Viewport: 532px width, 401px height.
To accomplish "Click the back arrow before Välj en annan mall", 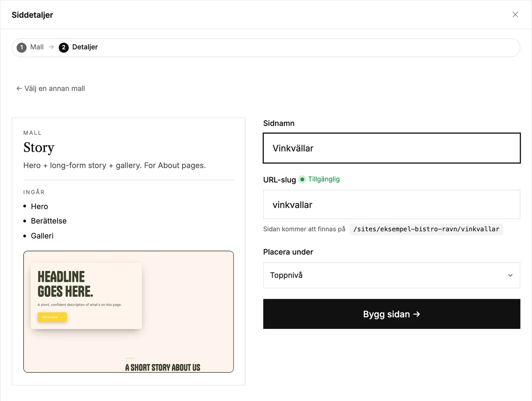I will pos(19,88).
